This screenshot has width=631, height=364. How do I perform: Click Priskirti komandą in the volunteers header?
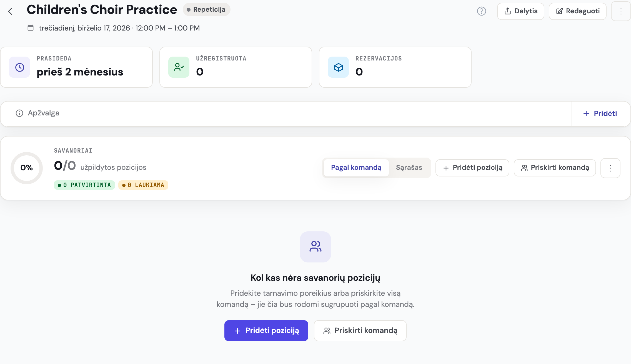coord(555,168)
